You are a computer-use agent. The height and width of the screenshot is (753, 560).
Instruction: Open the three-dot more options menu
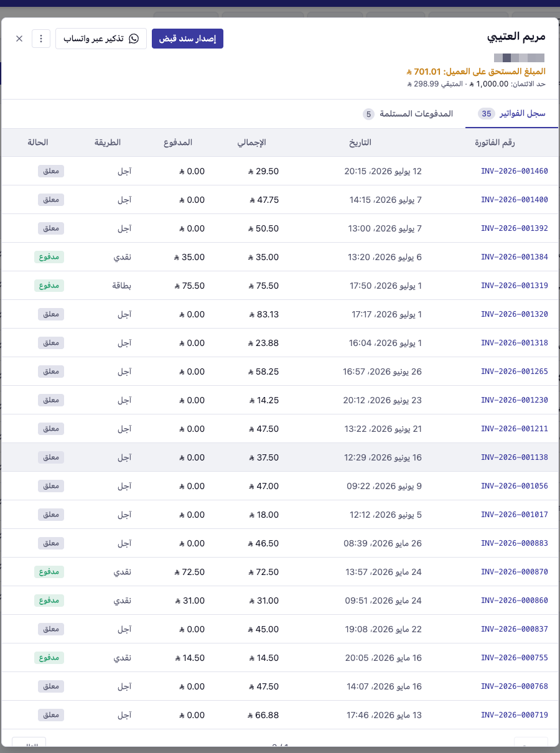pyautogui.click(x=41, y=39)
